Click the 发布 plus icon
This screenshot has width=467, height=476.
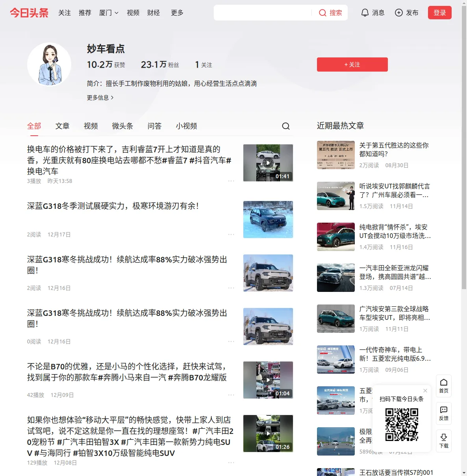399,13
